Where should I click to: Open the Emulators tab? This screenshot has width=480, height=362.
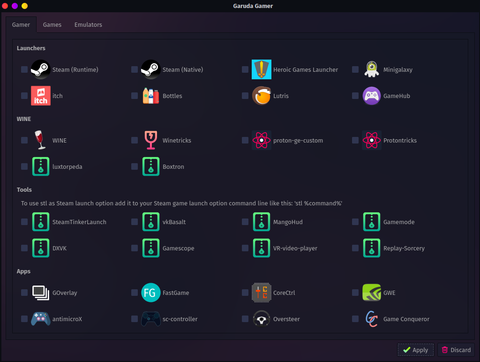[x=88, y=25]
